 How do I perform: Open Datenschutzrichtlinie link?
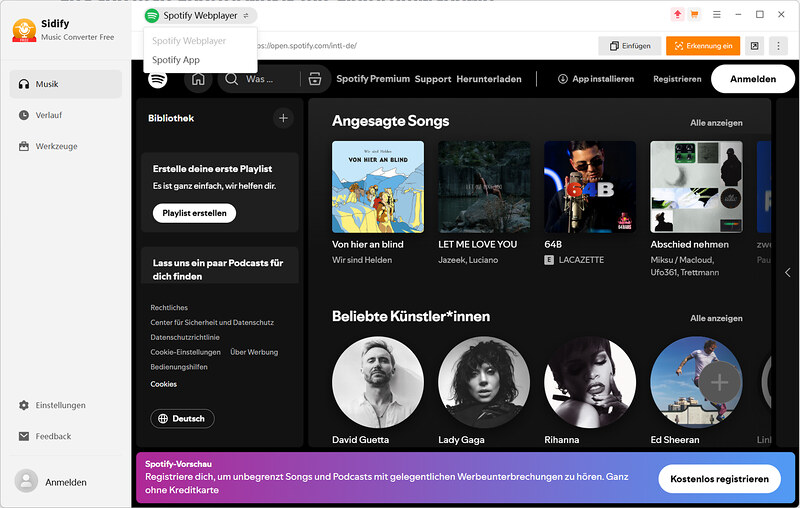click(x=185, y=337)
